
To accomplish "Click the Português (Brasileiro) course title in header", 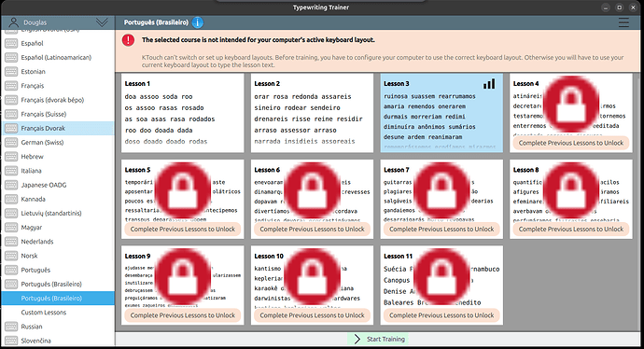I will (156, 22).
